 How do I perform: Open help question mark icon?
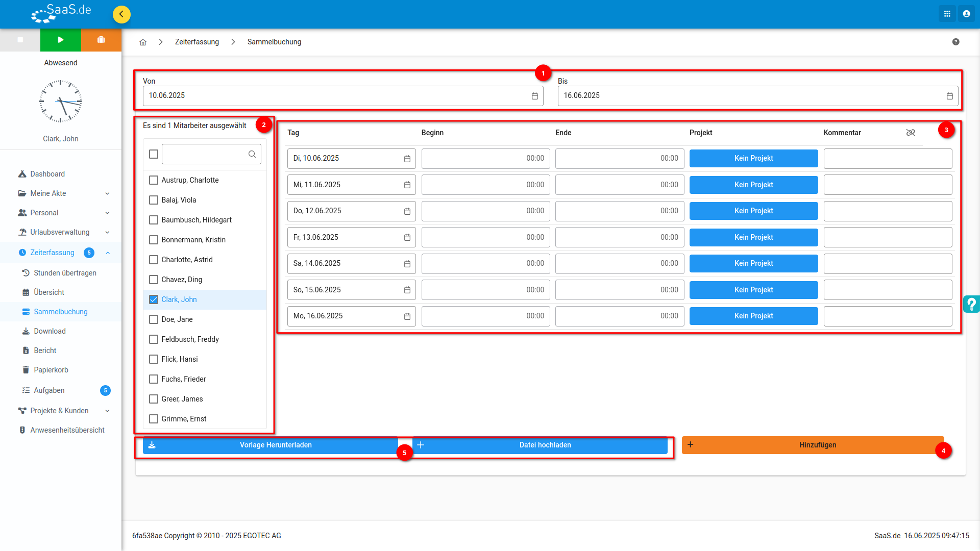955,42
